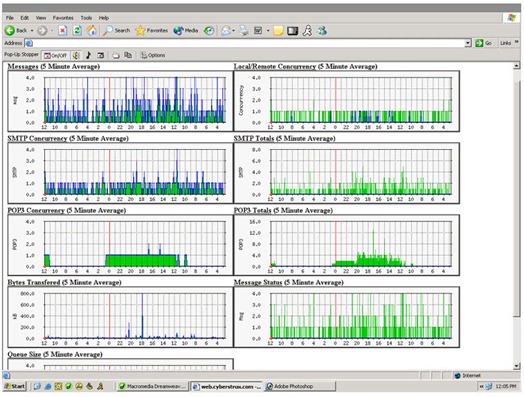Open the View menu
This screenshot has height=397, width=524.
coord(41,18)
